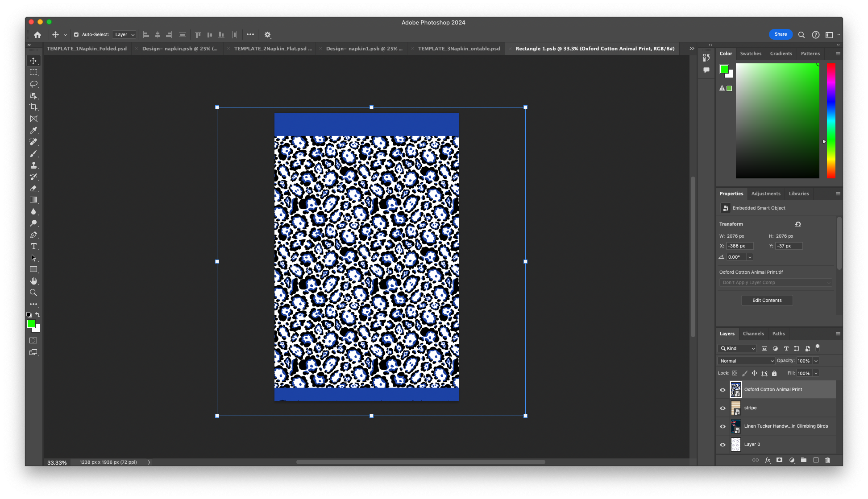Click the blue Share button
This screenshot has width=868, height=499.
click(781, 34)
